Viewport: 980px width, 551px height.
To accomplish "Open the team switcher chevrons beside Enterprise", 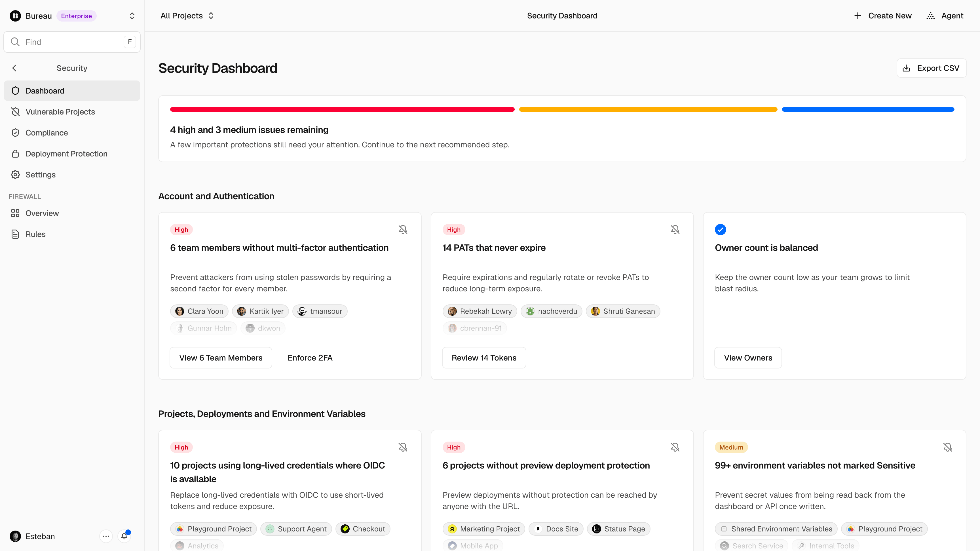I will [132, 16].
